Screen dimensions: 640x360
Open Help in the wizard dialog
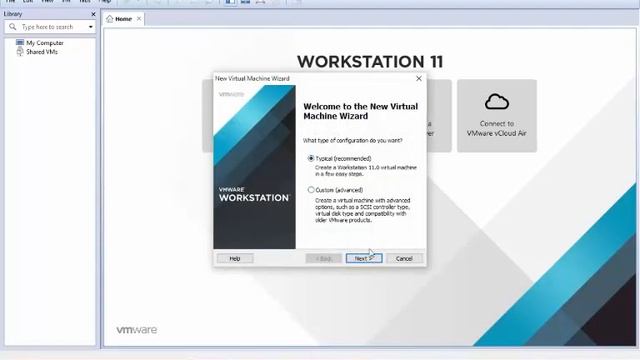pyautogui.click(x=235, y=258)
